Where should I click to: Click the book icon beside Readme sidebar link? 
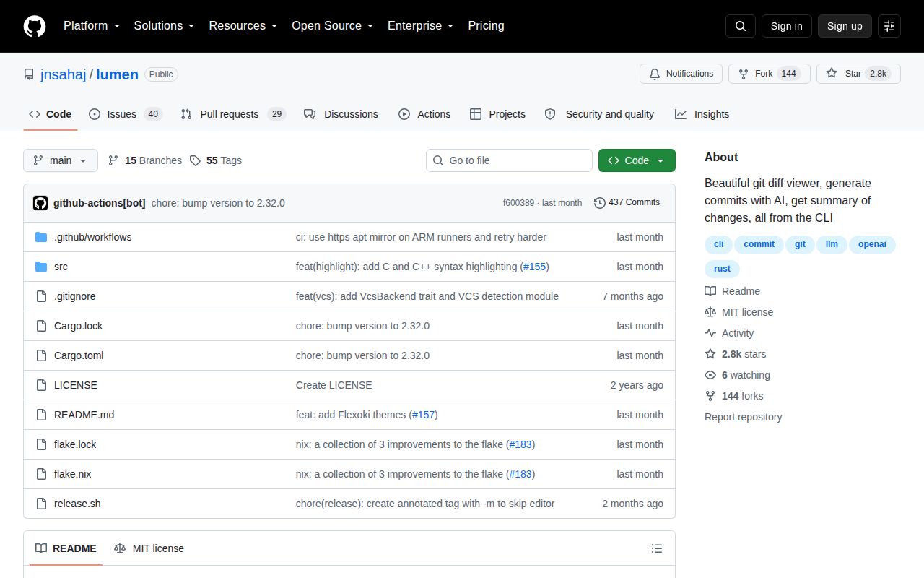[710, 291]
